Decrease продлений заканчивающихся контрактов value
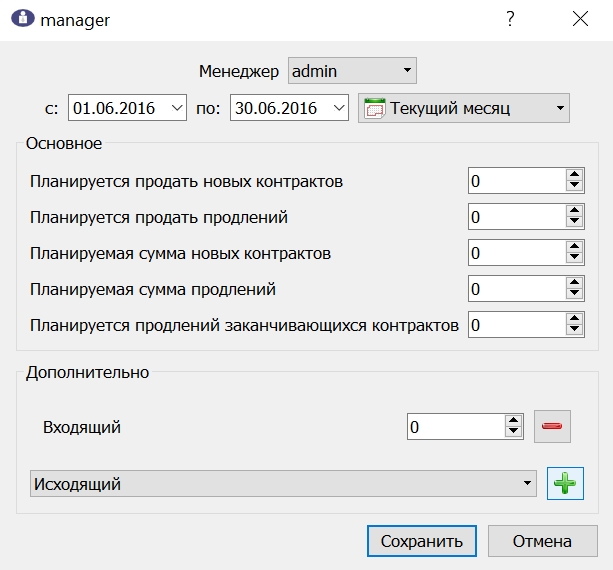This screenshot has height=570, width=613. pos(574,330)
